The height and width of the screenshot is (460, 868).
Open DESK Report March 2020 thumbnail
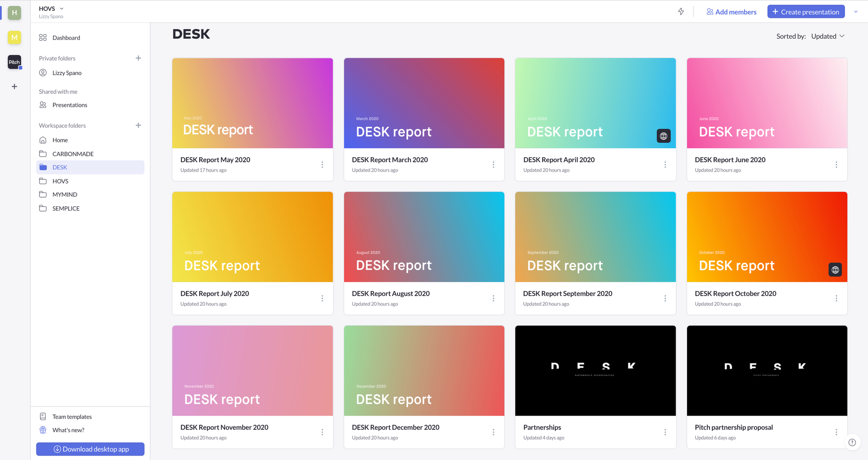[424, 103]
